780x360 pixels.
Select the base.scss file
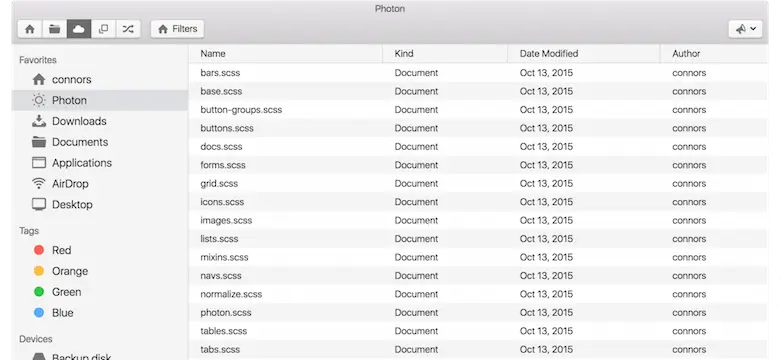tap(478, 91)
